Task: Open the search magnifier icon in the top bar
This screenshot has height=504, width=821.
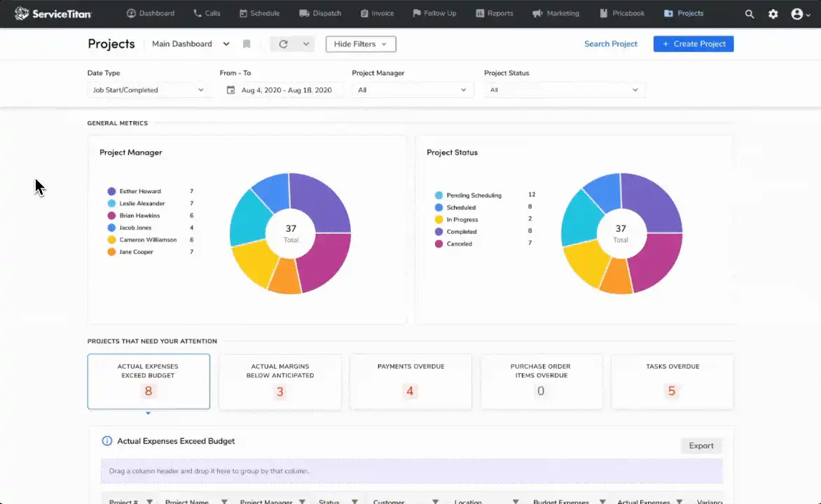Action: 750,14
